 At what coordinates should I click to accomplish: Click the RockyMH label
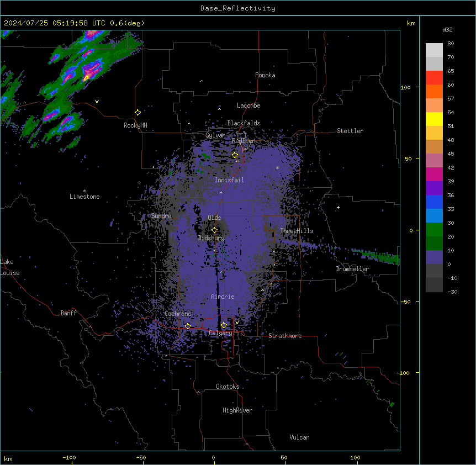coord(135,125)
